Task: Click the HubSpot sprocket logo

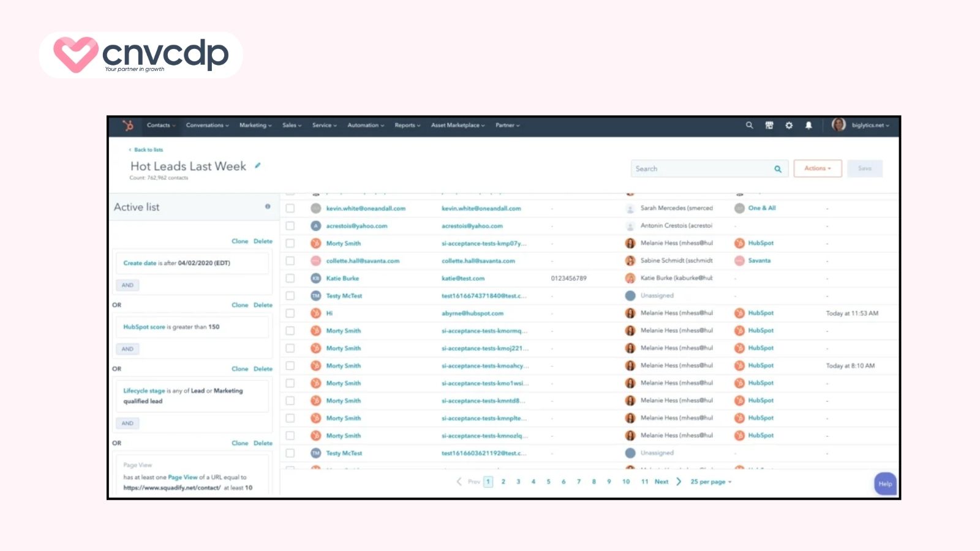Action: click(x=127, y=125)
